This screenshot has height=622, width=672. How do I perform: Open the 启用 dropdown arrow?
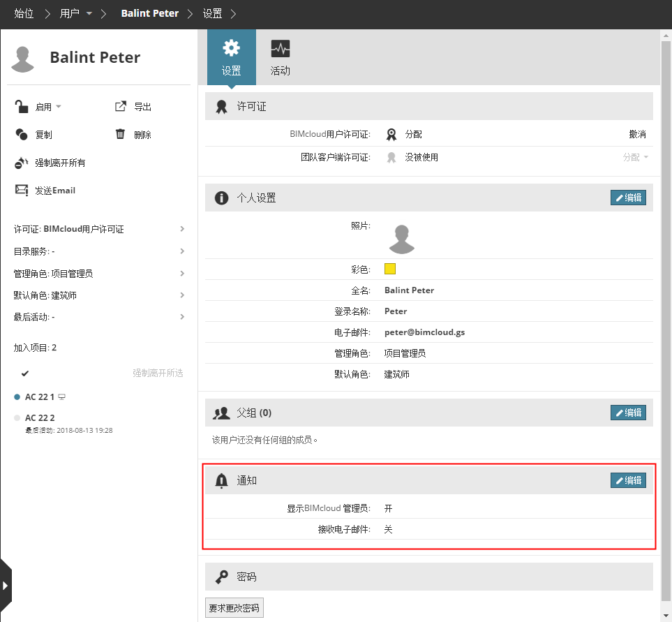[x=59, y=106]
